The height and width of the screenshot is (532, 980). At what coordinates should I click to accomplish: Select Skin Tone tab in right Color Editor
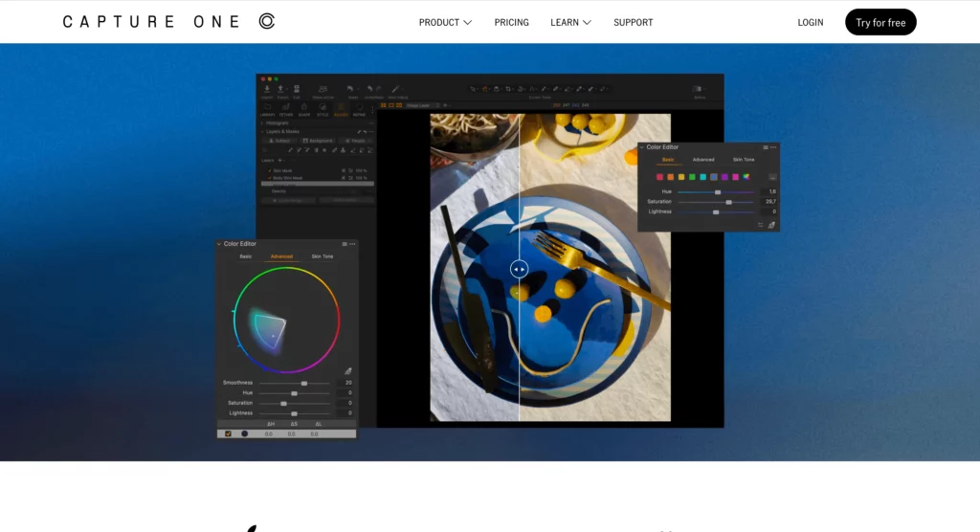(744, 160)
